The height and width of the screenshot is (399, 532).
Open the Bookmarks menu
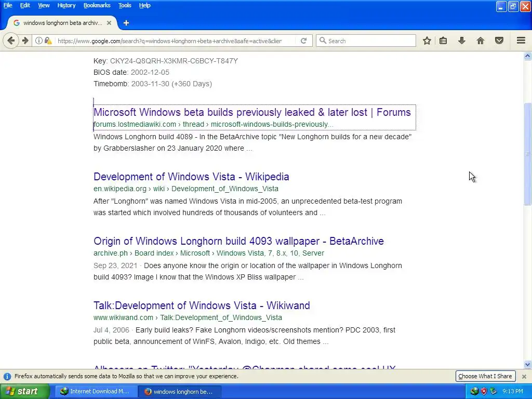coord(97,5)
